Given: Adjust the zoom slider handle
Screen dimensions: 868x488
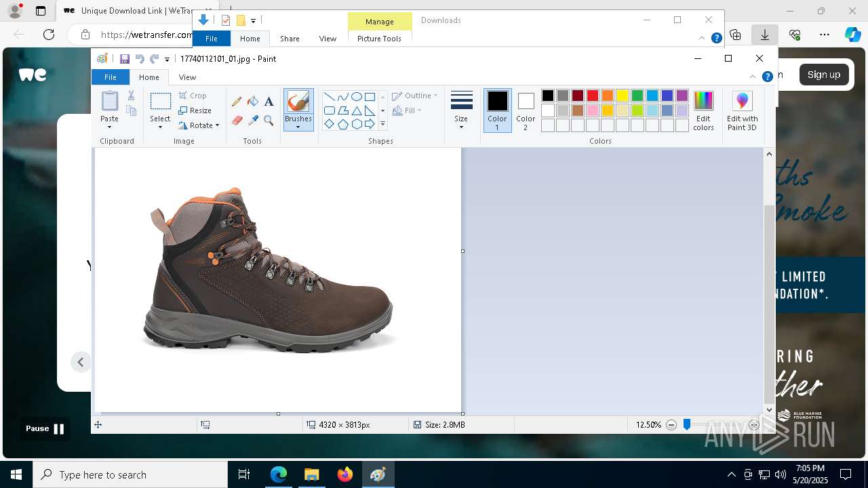Looking at the screenshot, I should (x=687, y=424).
